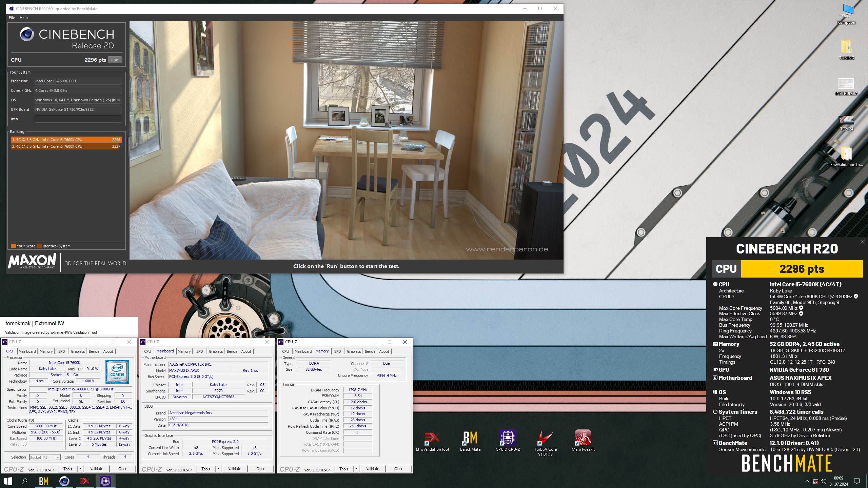
Task: Click the DRAM Frequency 1798.7 MHz value
Action: click(358, 390)
